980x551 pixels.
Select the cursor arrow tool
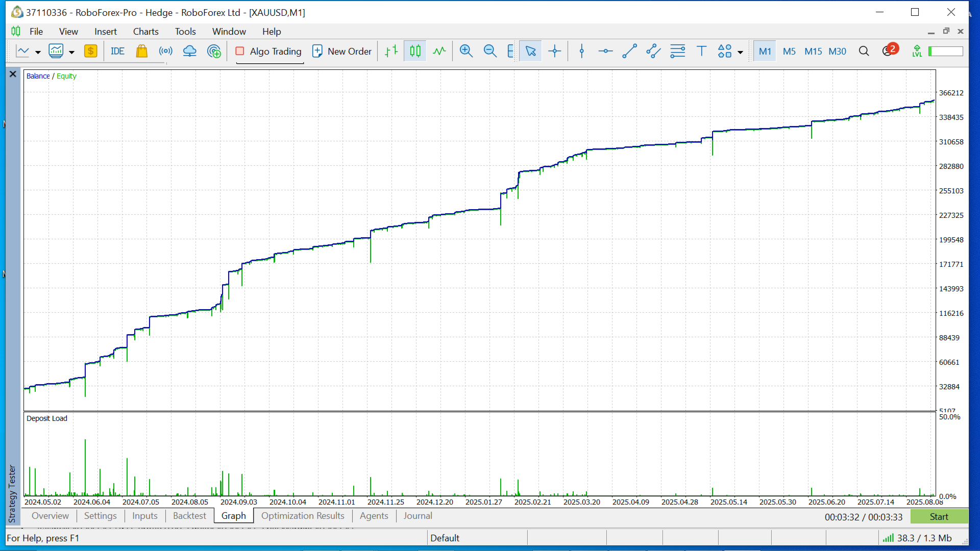click(x=531, y=51)
